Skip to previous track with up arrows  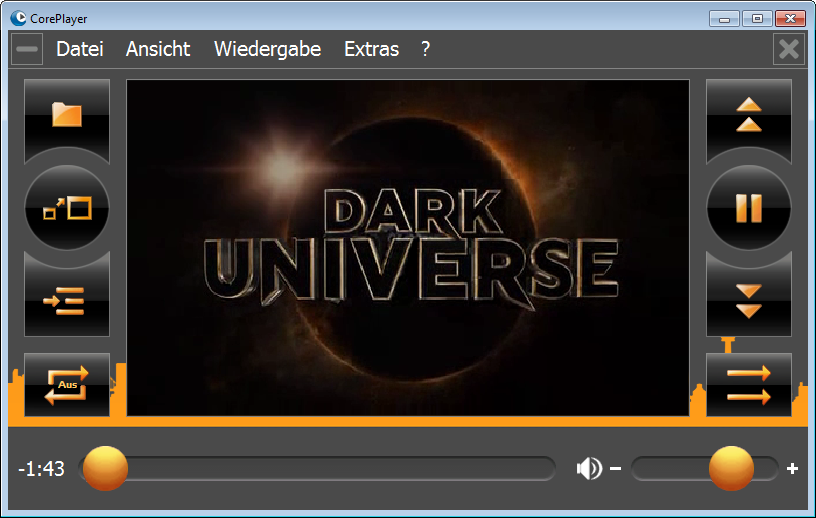point(749,119)
